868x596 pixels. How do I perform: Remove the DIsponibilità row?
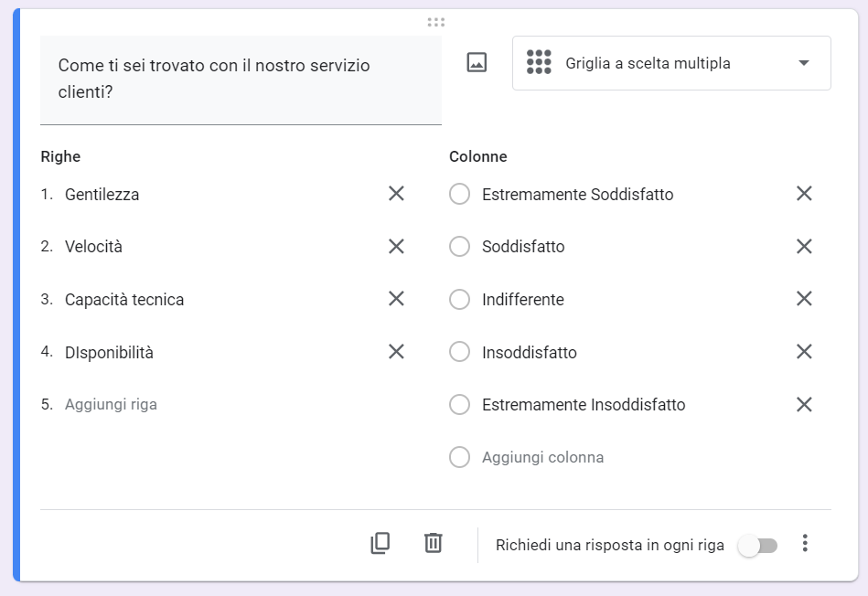396,352
